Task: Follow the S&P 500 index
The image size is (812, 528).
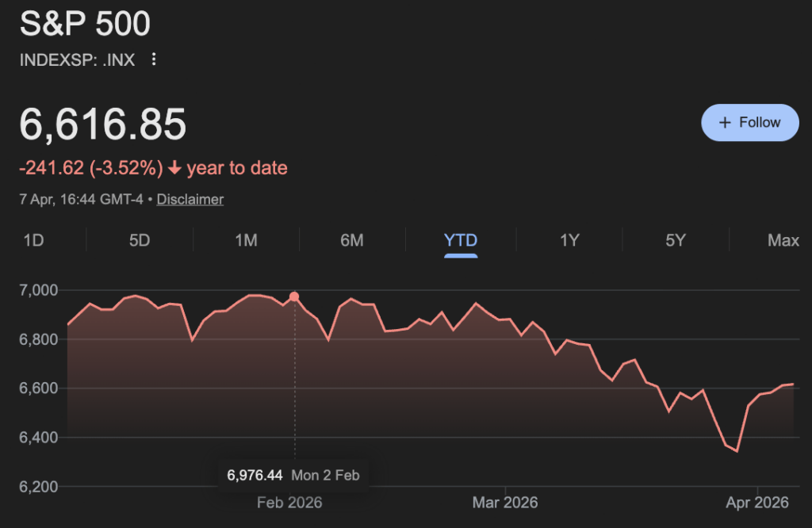Action: click(749, 122)
